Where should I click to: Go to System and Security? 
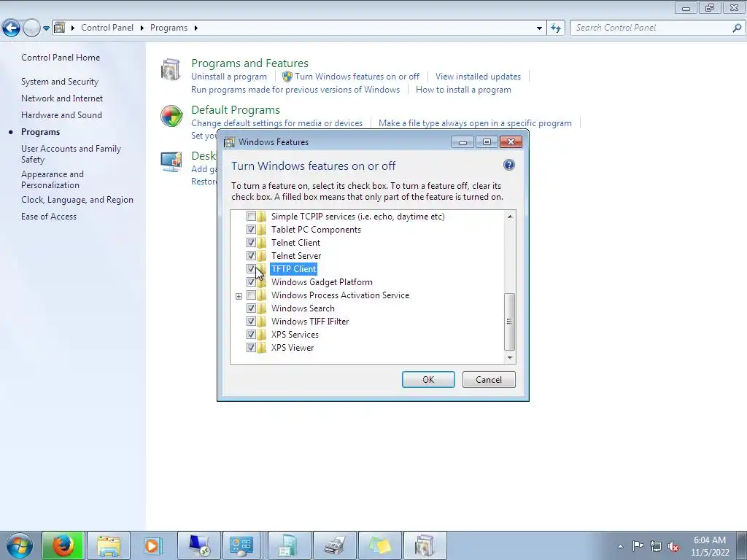click(60, 82)
